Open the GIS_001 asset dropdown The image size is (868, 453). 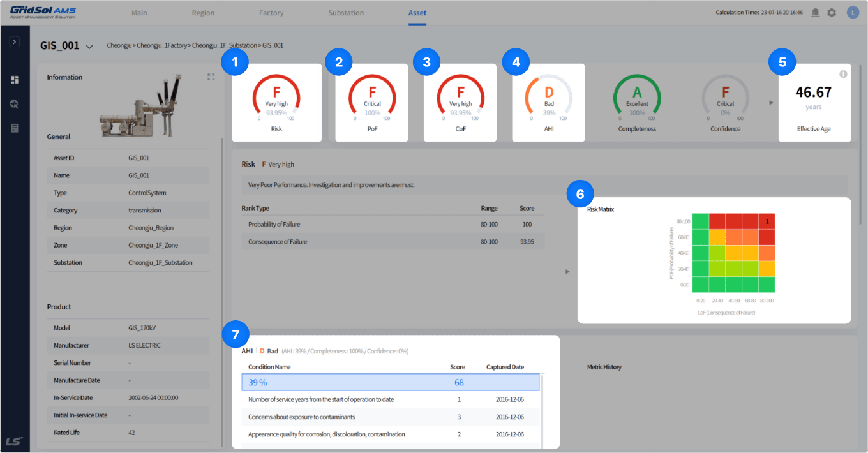pos(89,47)
